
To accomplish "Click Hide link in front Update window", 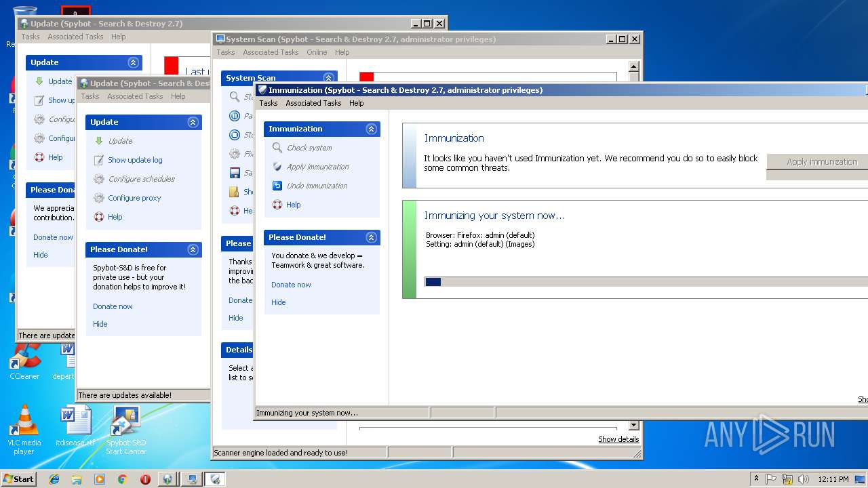I will coord(100,324).
